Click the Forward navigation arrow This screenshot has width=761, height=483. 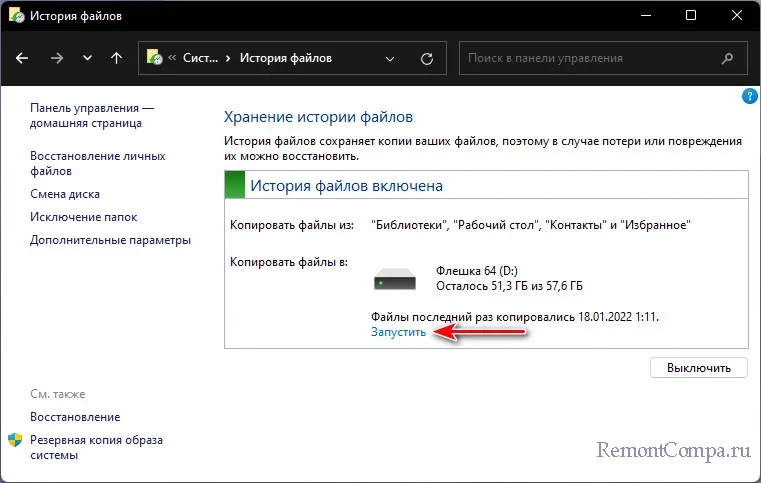point(56,58)
